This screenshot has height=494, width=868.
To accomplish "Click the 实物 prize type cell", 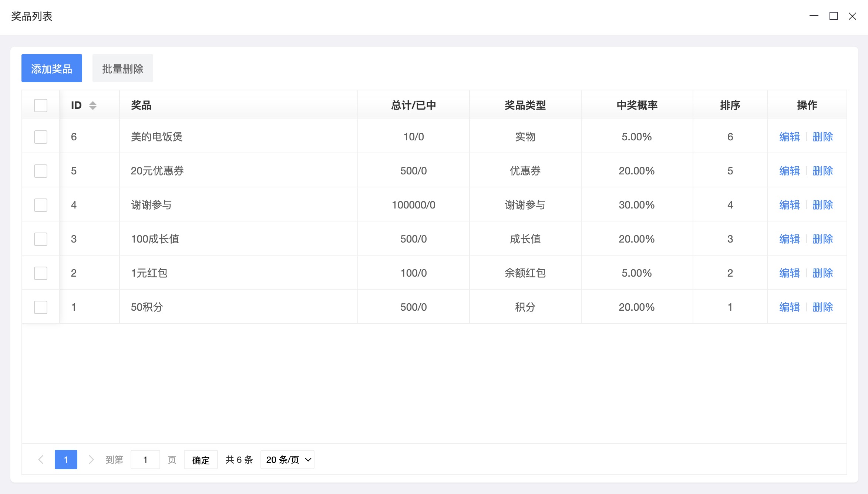I will (525, 137).
